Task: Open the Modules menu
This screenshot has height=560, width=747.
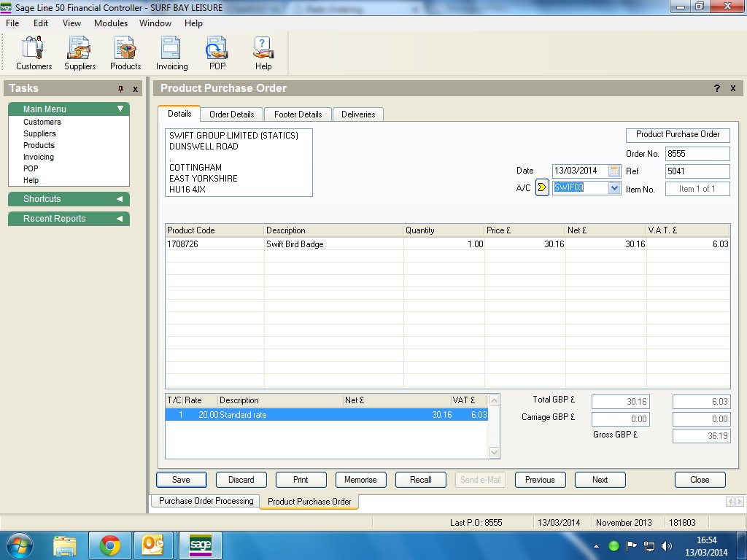Action: (111, 23)
